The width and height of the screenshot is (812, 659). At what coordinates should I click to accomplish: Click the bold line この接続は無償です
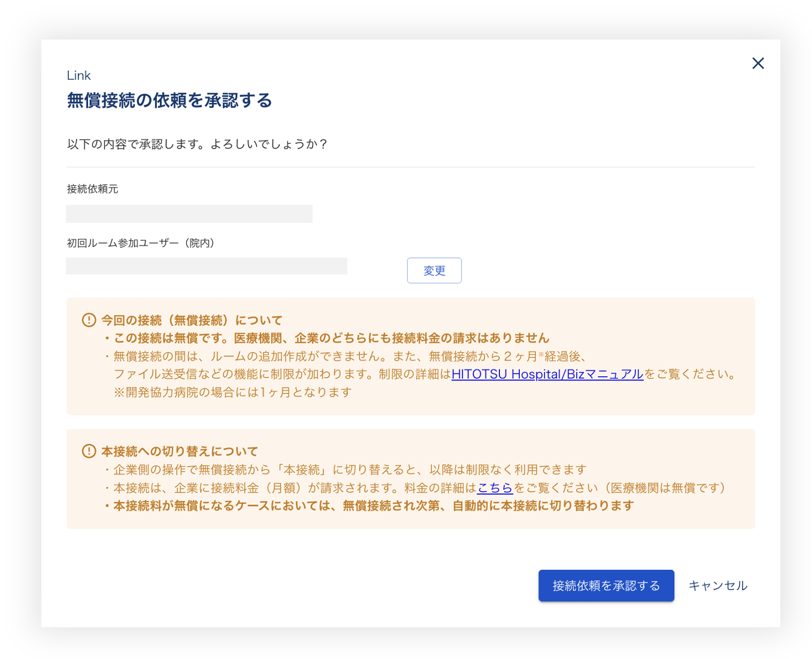[x=331, y=338]
